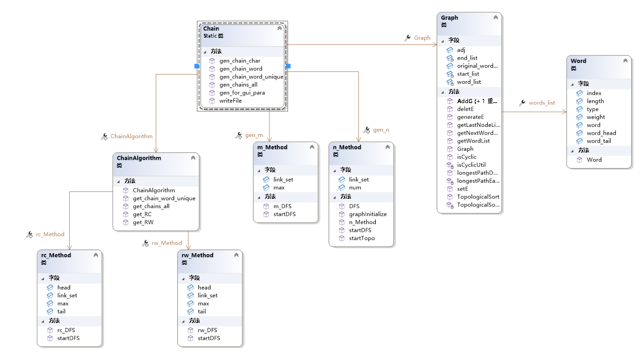Click the wrench icon beside ChainAlgorithm label
This screenshot has width=644, height=360.
pos(104,136)
